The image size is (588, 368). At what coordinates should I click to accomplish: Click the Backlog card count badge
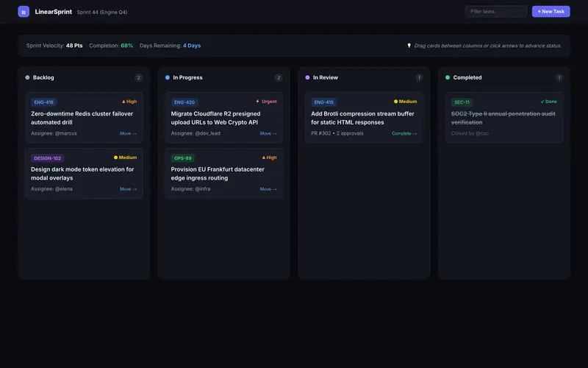pos(138,78)
